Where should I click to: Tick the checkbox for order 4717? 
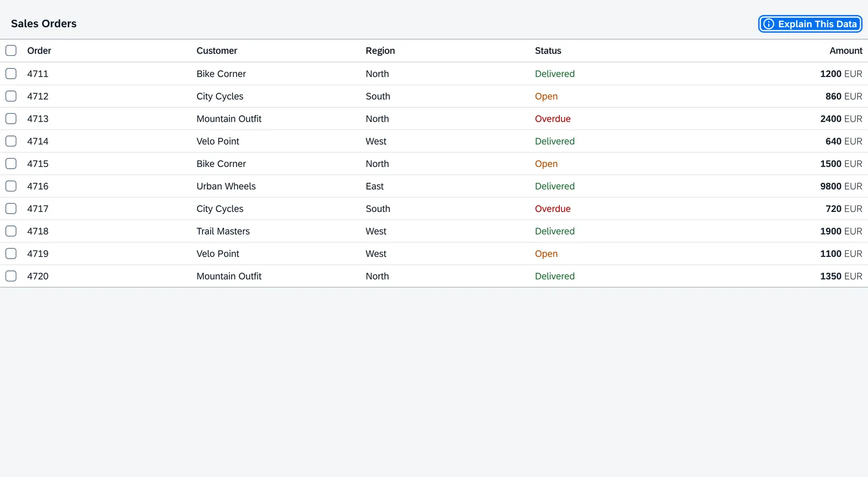tap(11, 209)
